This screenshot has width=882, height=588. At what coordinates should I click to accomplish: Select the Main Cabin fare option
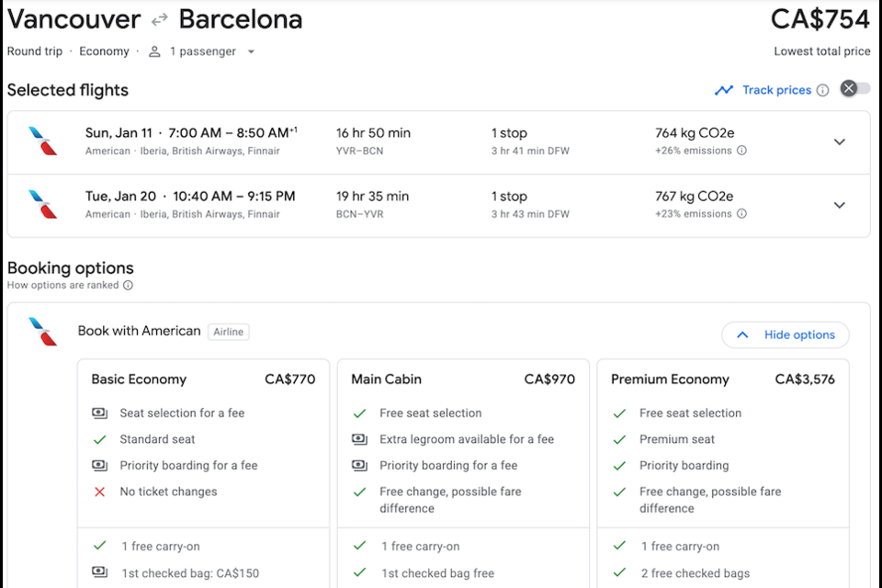(x=463, y=379)
